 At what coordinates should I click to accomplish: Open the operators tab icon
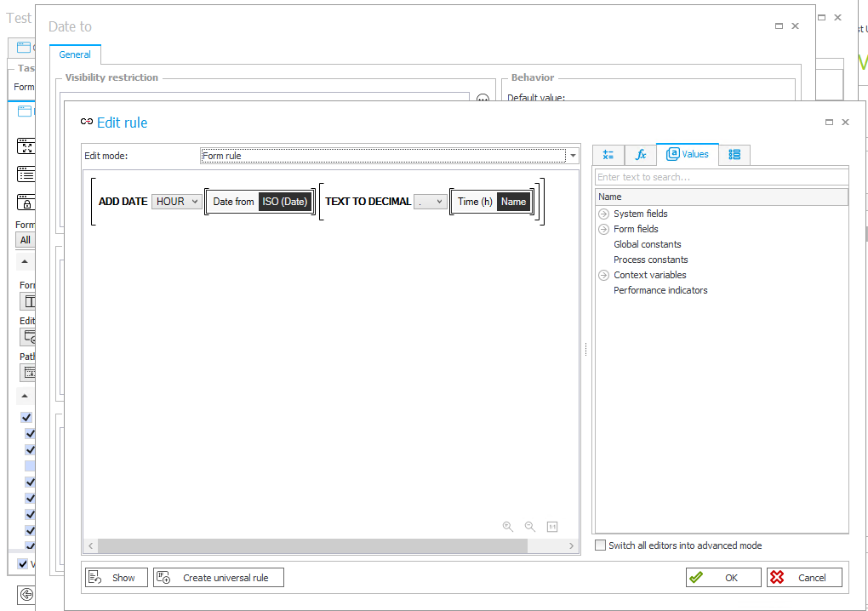click(608, 155)
